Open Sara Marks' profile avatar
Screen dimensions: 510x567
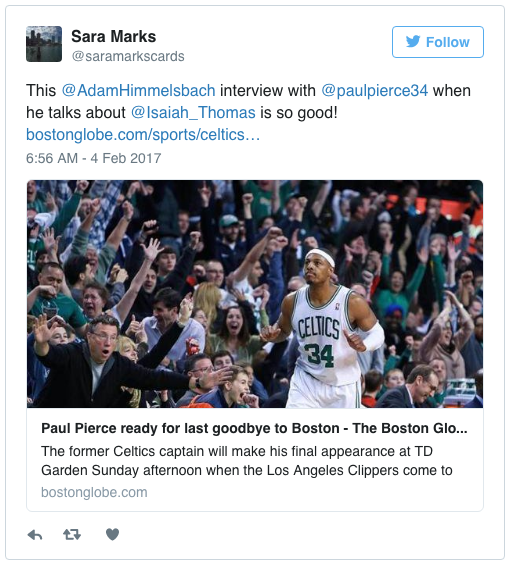[x=44, y=44]
